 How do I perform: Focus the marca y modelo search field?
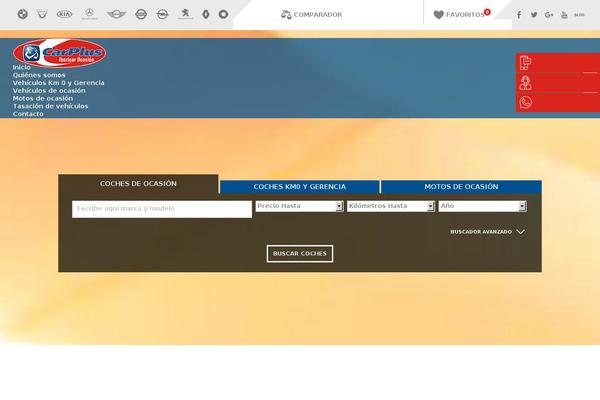tap(162, 209)
